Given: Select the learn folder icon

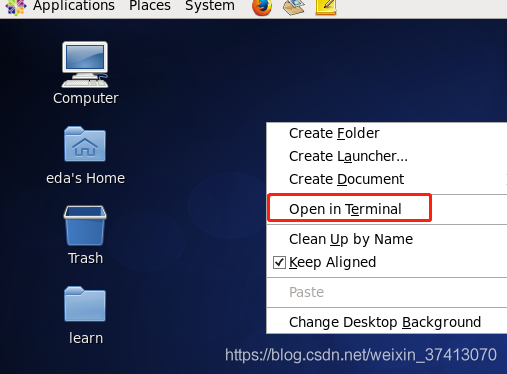Looking at the screenshot, I should 85,304.
